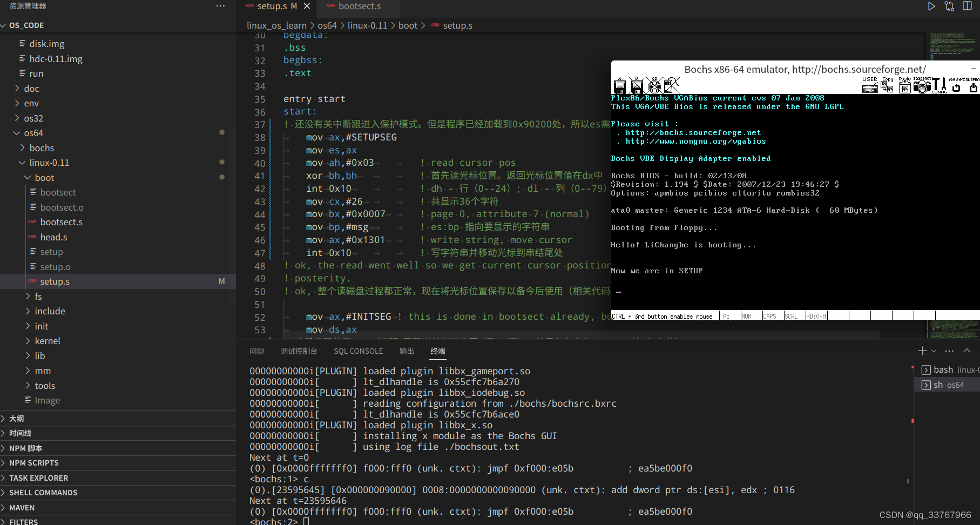Open terminal panel more actions ellipsis
The height and width of the screenshot is (525, 980).
[x=949, y=351]
